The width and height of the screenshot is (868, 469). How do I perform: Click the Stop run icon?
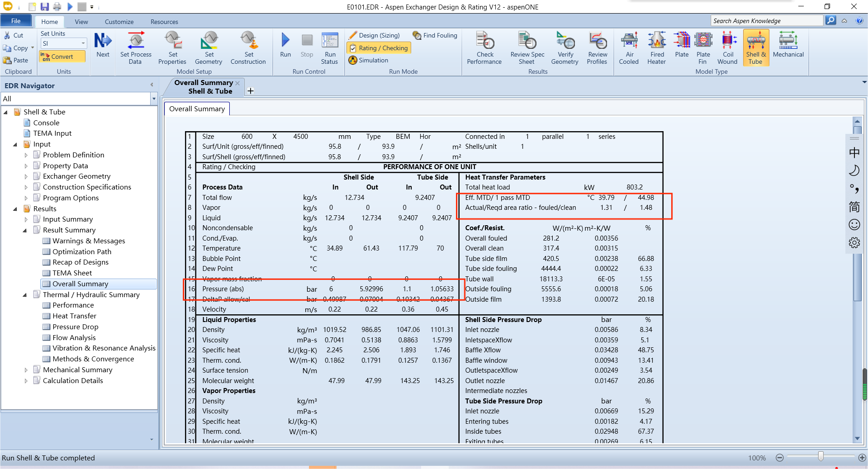coord(307,40)
